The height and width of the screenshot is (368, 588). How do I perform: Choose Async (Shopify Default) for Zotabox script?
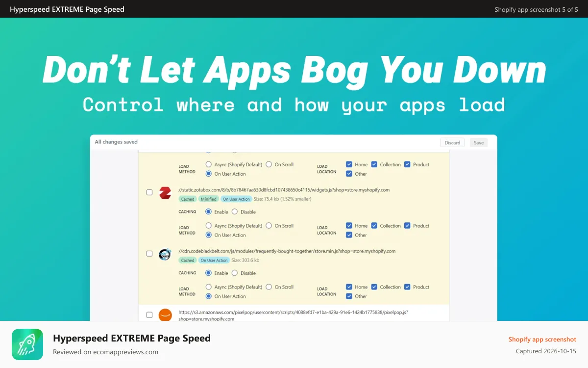tap(209, 226)
